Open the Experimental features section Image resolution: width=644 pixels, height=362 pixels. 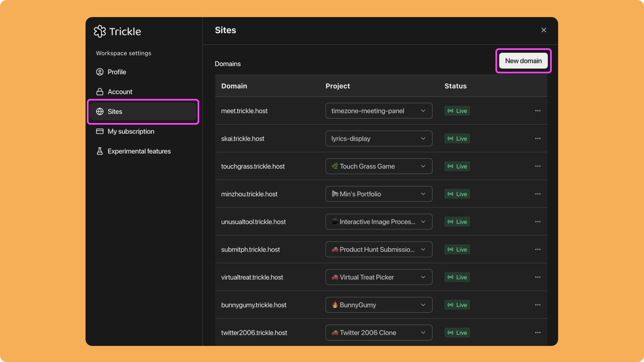139,151
